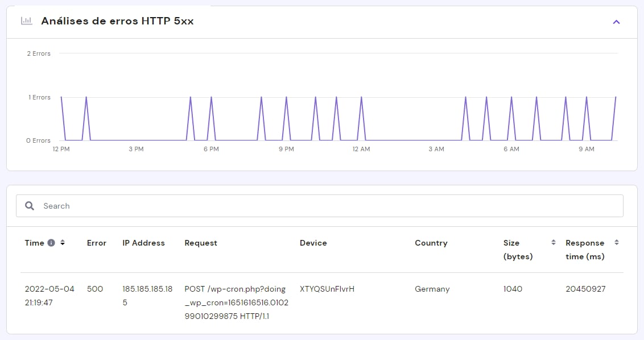Collapse the HTTP 5xx error analysis panel
This screenshot has height=340, width=644.
tap(616, 22)
